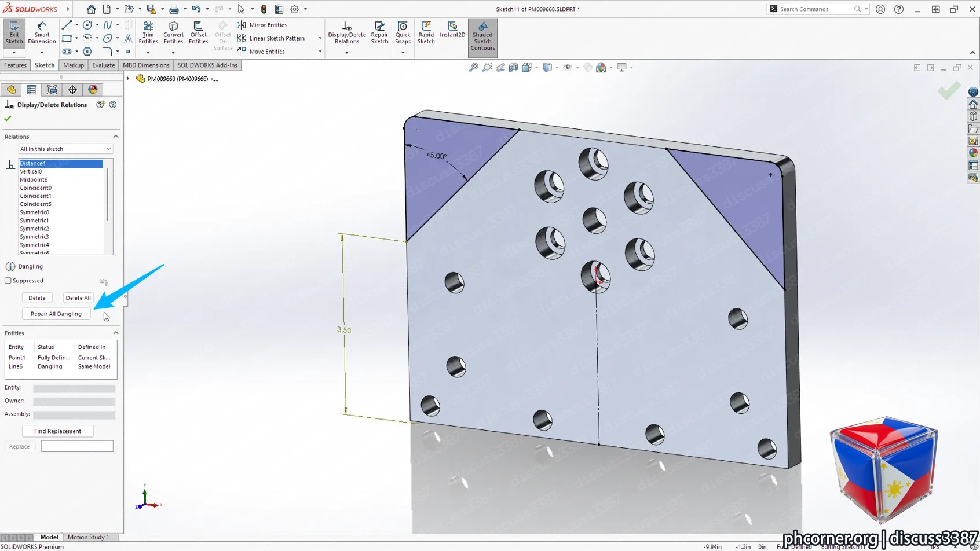The image size is (980, 551).
Task: Click the help question mark in PropertyManager
Action: (x=113, y=105)
